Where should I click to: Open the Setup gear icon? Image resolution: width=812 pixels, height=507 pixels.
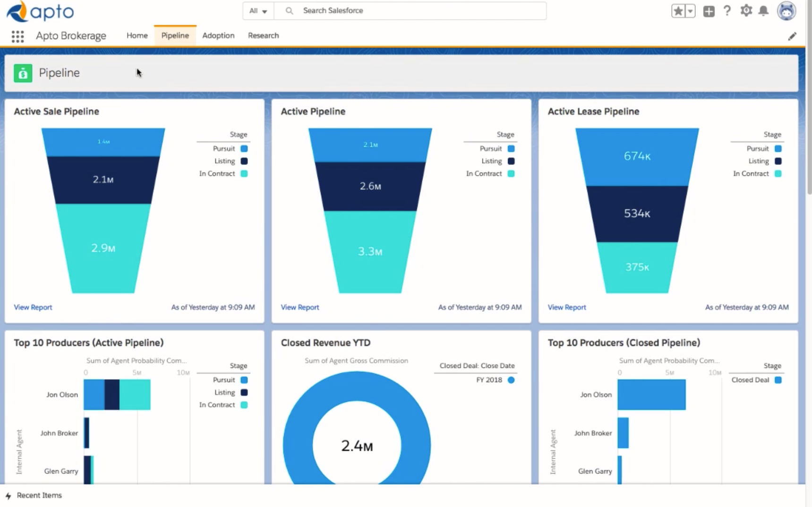[x=746, y=11]
